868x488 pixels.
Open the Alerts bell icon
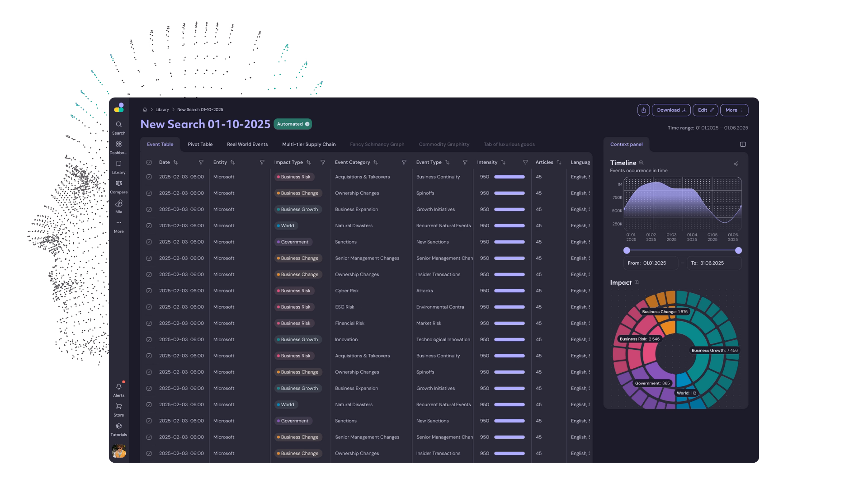pos(118,387)
